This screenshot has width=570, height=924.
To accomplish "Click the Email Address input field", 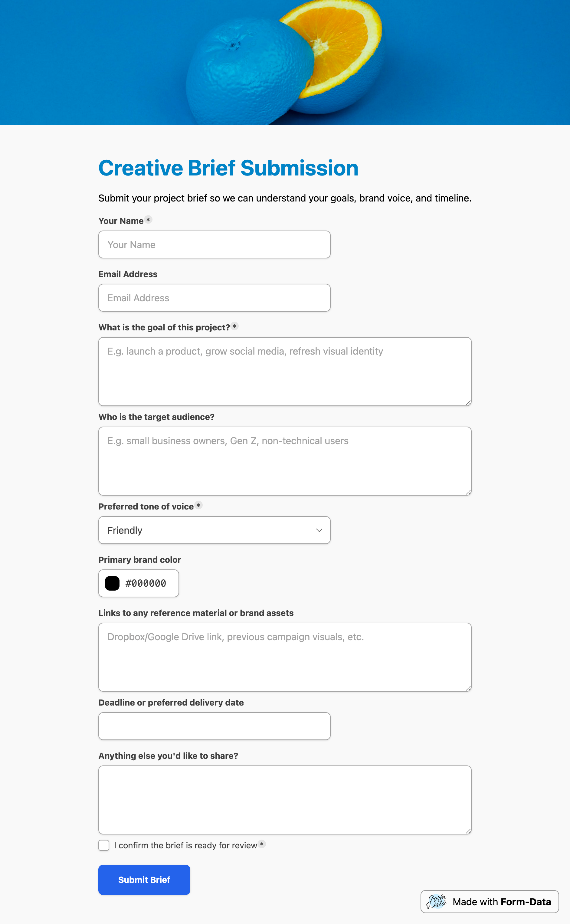I will coord(214,297).
